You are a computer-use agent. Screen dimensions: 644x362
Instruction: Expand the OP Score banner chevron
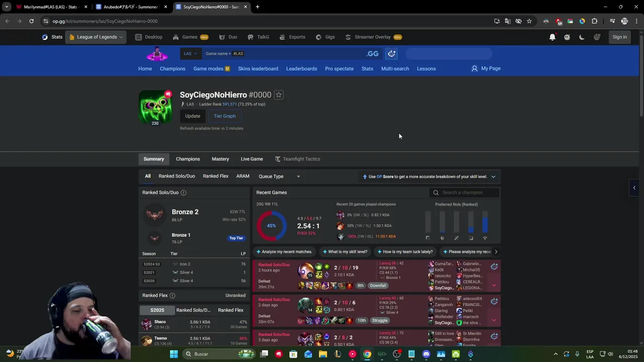click(493, 176)
